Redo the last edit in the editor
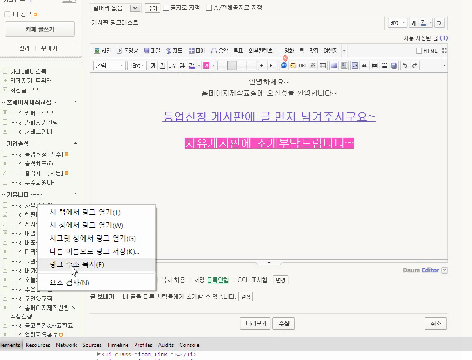Screen dimensions: 472x360 (x=415, y=65)
